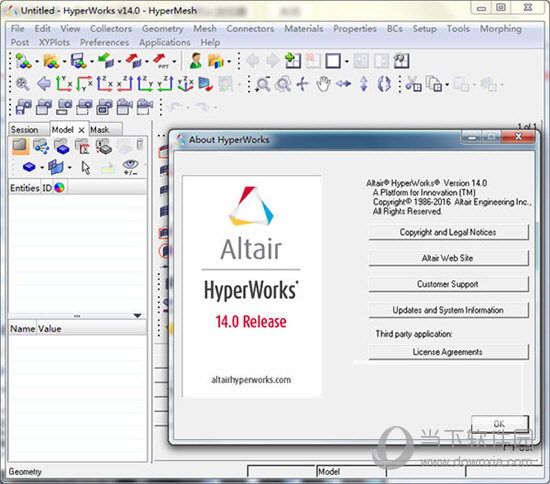Click the Export (red arrow) icon
The image size is (550, 484).
click(x=133, y=61)
